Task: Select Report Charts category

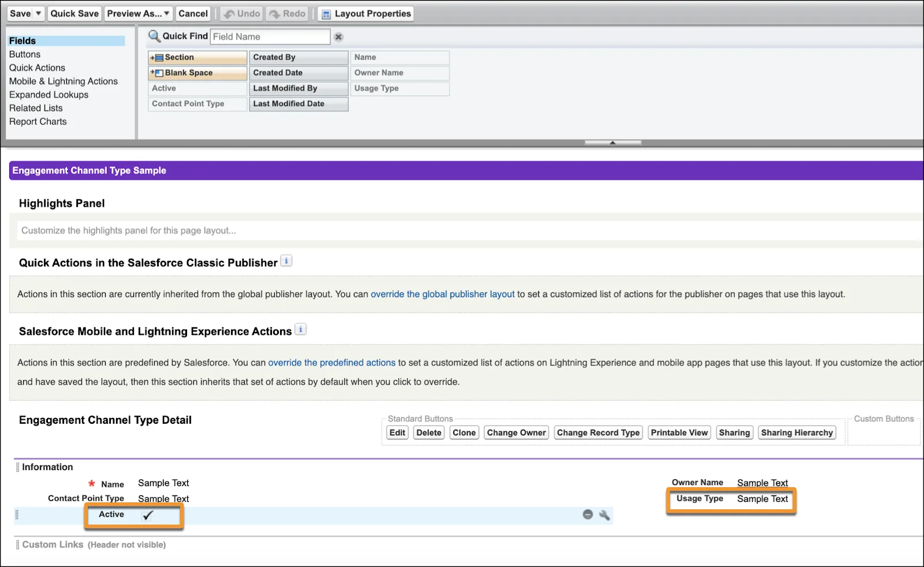Action: (38, 122)
